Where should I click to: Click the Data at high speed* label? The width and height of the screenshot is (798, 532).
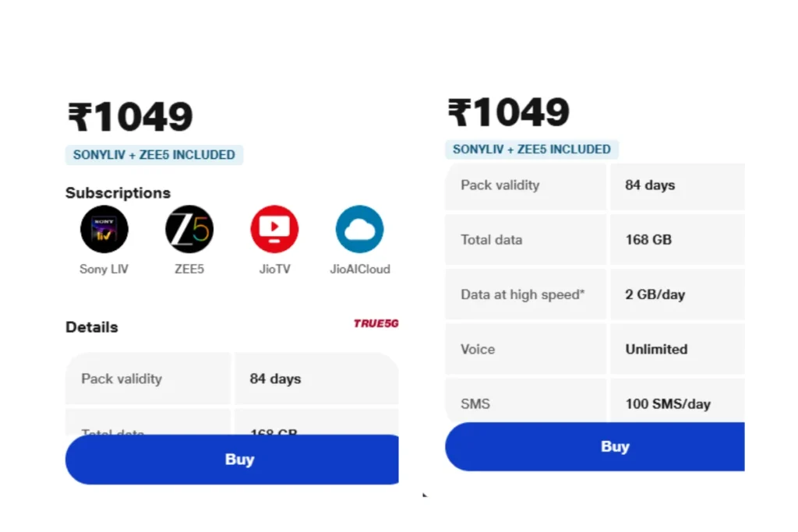[x=522, y=294]
